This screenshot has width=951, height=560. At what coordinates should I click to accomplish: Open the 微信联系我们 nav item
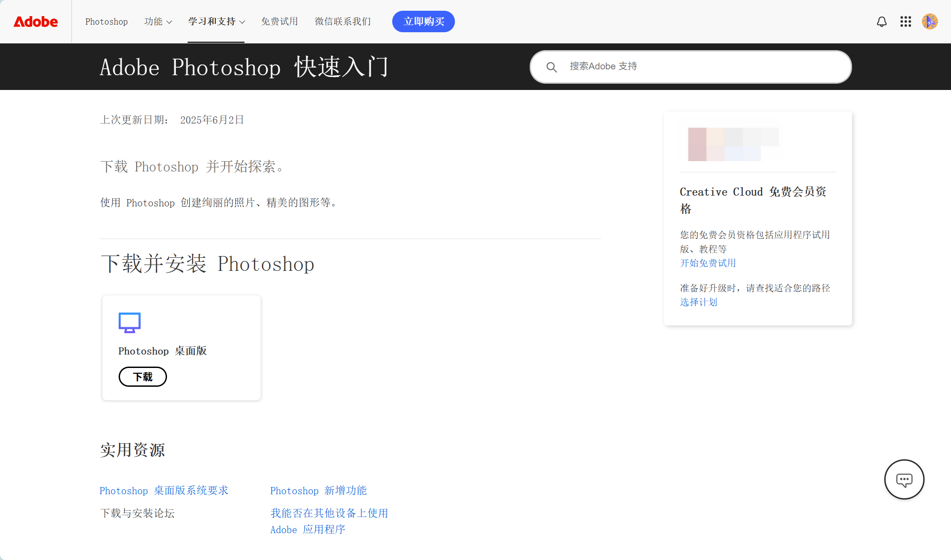click(343, 21)
